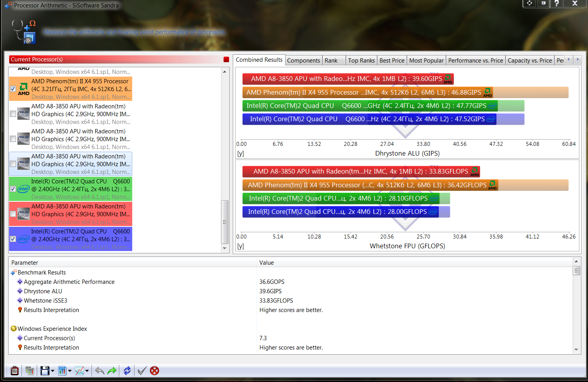This screenshot has height=382, width=588.
Task: Click the line graph view icon
Action: point(79,371)
